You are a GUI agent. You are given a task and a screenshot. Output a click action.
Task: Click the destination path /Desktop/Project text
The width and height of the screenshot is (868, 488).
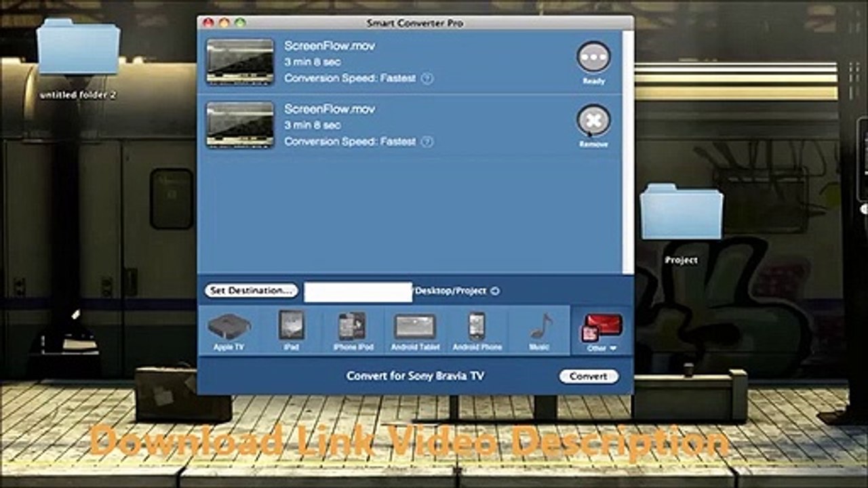[450, 291]
